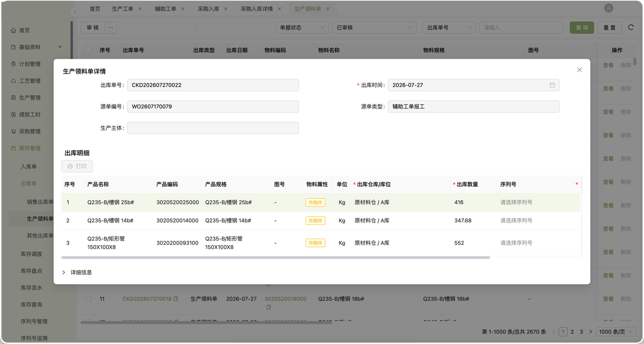Image resolution: width=644 pixels, height=344 pixels.
Task: Open 库存盘点 in the sidebar
Action: coord(31,271)
